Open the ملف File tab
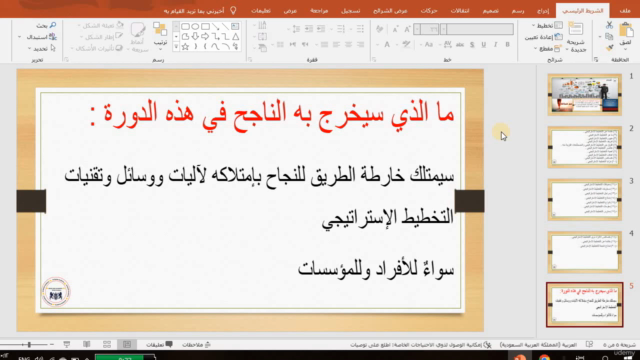The image size is (640, 360). point(625,11)
